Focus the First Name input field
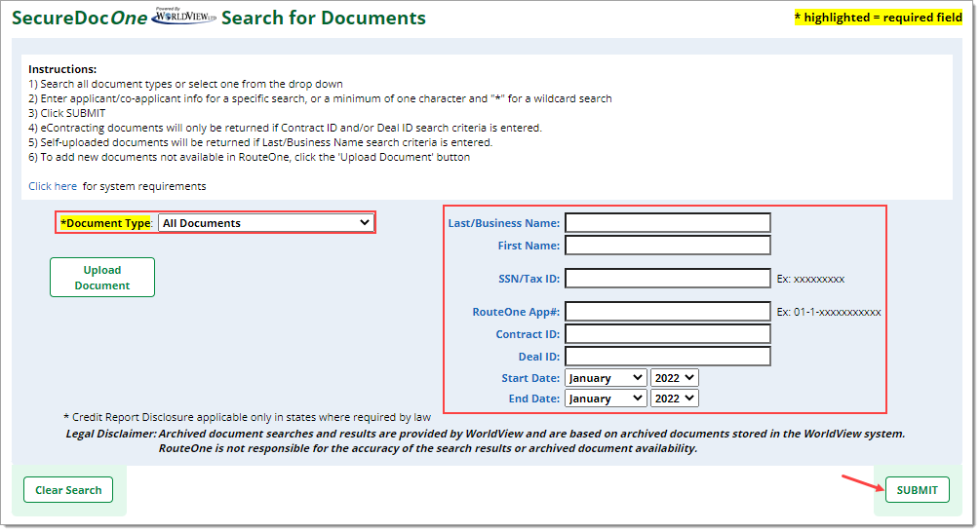The image size is (980, 532). tap(668, 246)
